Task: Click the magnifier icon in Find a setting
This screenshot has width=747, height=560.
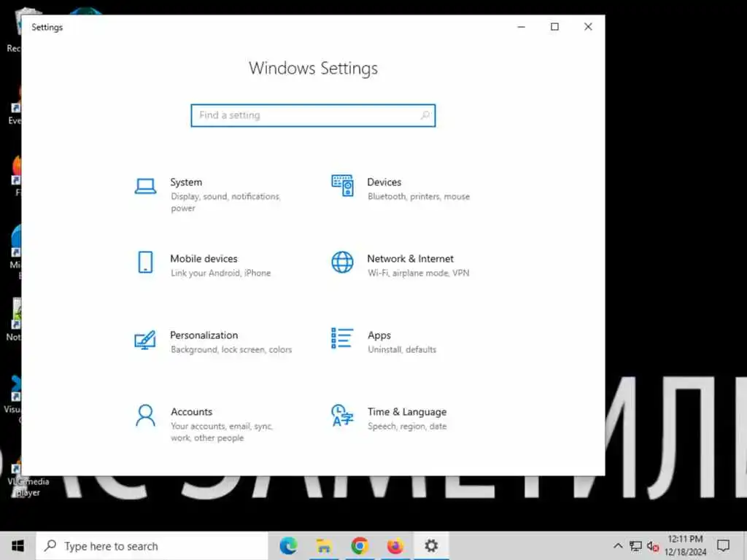Action: pyautogui.click(x=425, y=115)
